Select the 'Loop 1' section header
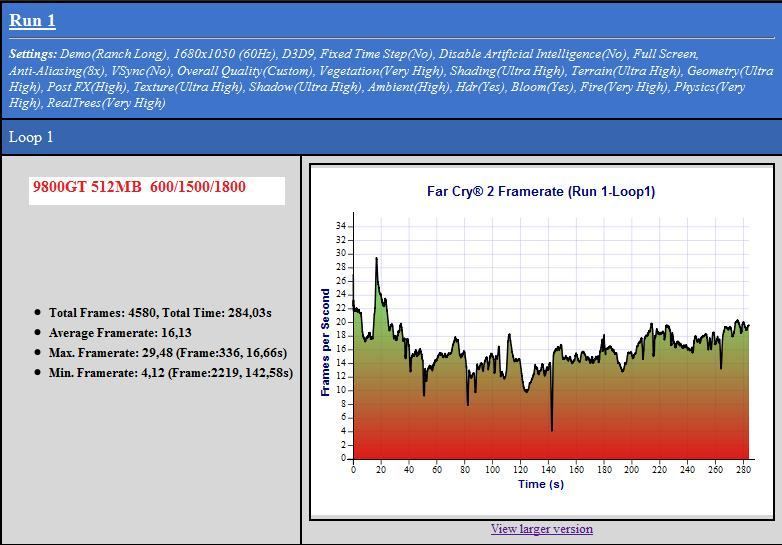The width and height of the screenshot is (782, 545). point(31,137)
